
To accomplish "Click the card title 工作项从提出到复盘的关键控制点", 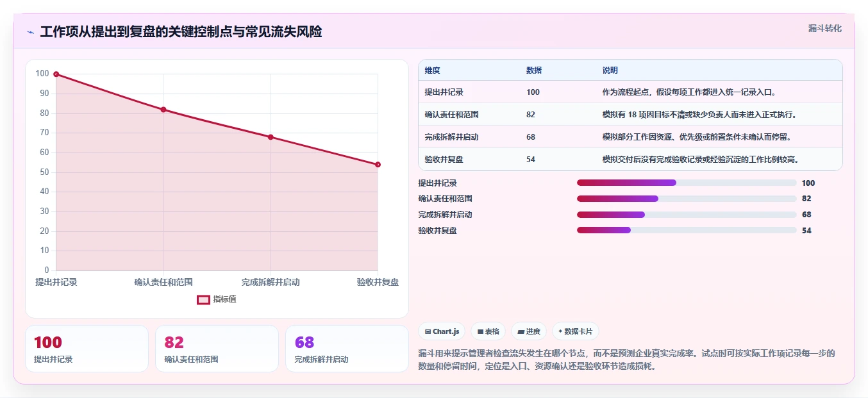I will pyautogui.click(x=181, y=32).
